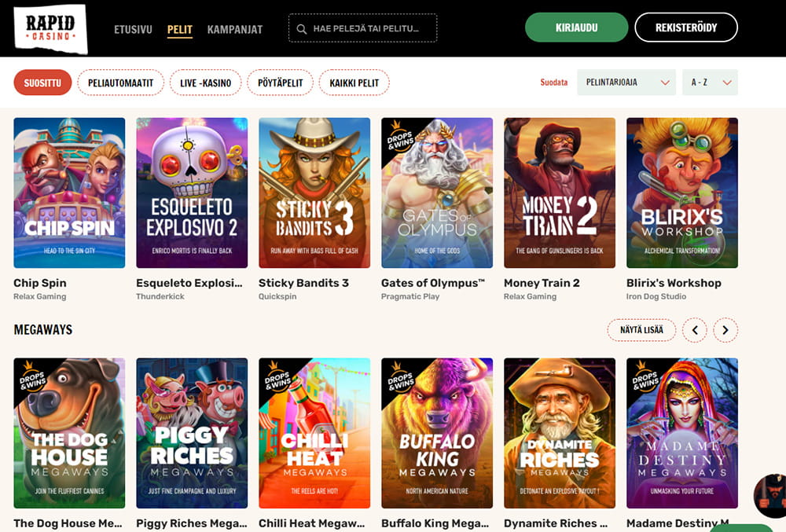Open the Piggy Riches Megaways thumbnail
This screenshot has width=786, height=532.
pos(192,433)
